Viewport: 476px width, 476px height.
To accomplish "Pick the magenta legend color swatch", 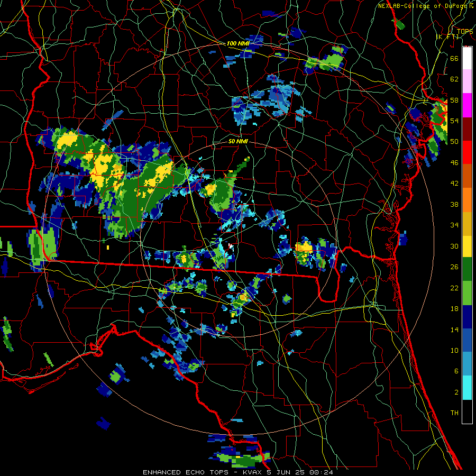I will click(467, 105).
